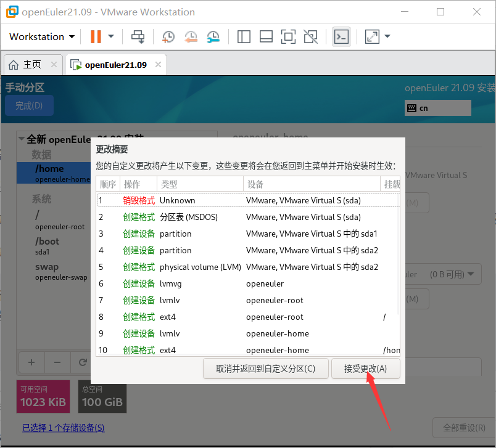Click the 总空间 100 GiB indicator
Viewport: 496px width, 448px height.
102,396
